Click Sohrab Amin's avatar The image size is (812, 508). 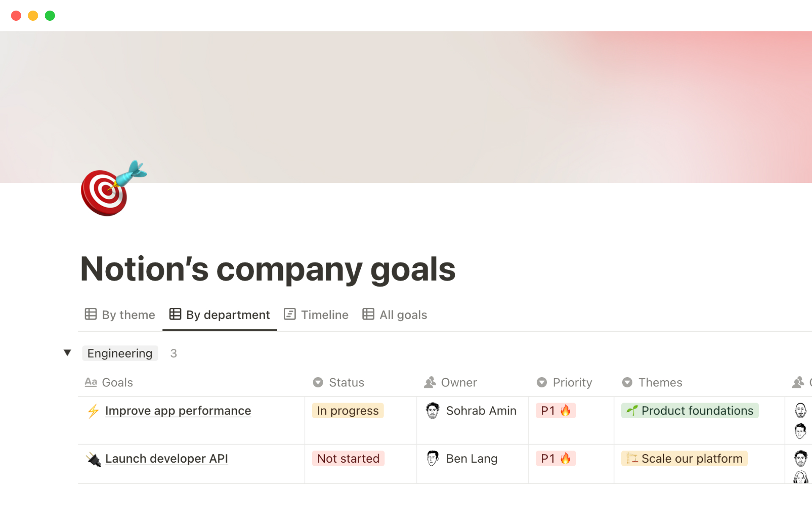click(433, 411)
